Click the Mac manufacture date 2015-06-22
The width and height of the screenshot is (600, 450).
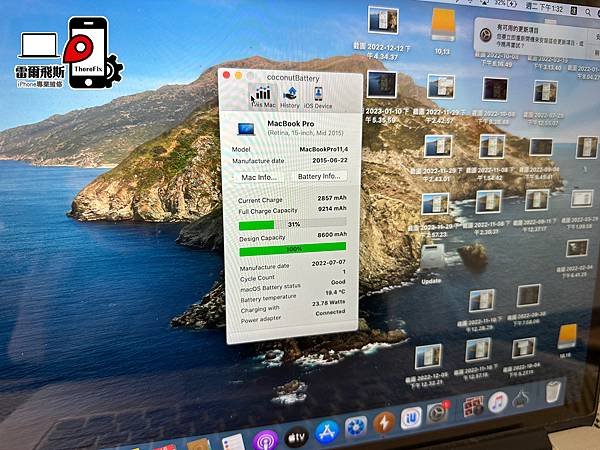click(x=329, y=160)
